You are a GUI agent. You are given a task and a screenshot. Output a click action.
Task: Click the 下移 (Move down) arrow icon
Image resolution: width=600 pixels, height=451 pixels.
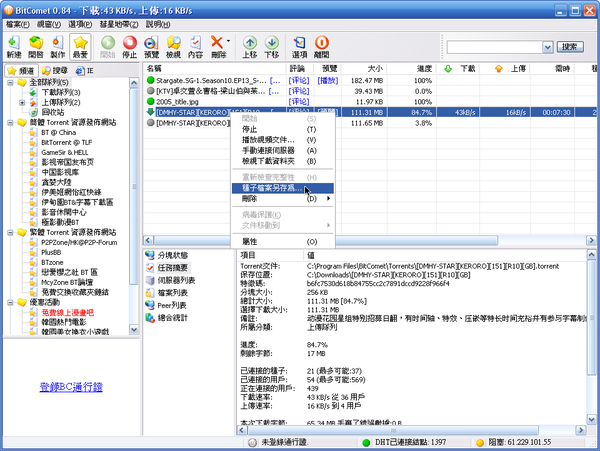(x=272, y=47)
